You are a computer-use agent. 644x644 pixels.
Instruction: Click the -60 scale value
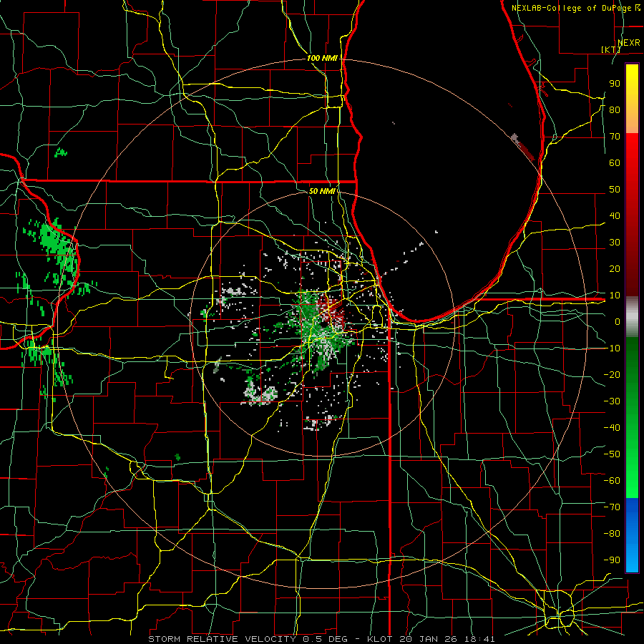pos(612,481)
